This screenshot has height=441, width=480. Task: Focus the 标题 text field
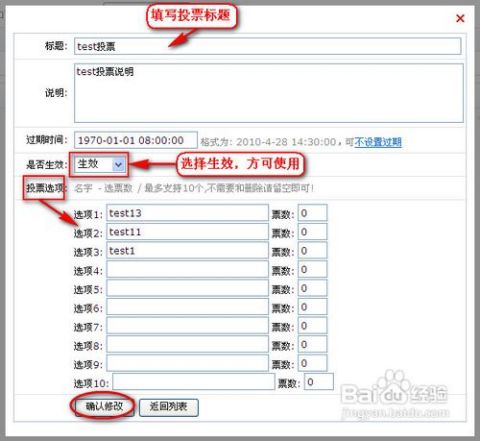pyautogui.click(x=268, y=46)
